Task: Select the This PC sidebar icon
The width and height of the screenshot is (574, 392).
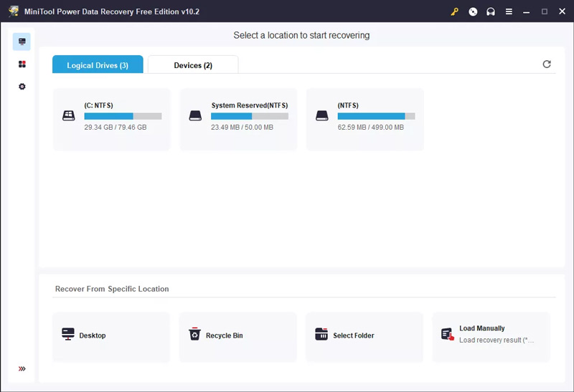Action: pyautogui.click(x=22, y=42)
